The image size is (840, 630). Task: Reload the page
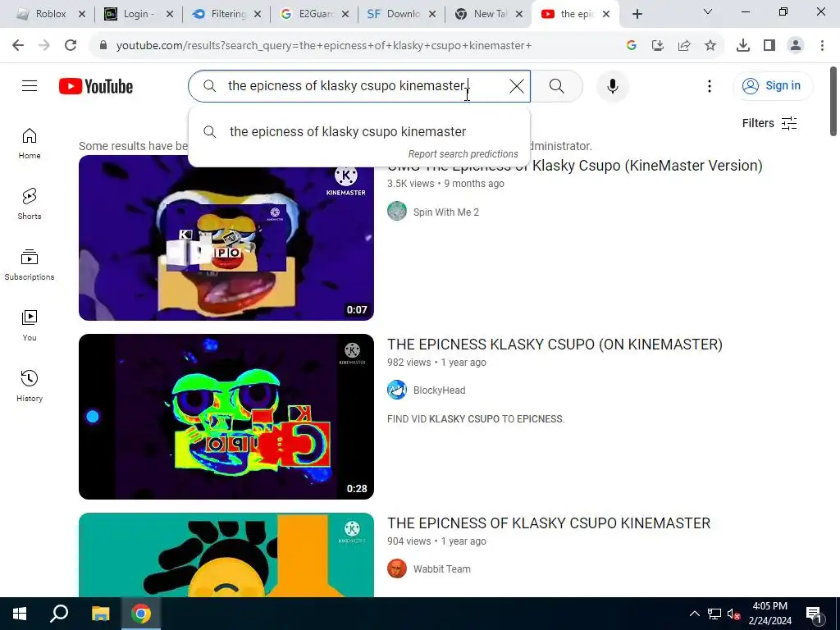[x=71, y=46]
